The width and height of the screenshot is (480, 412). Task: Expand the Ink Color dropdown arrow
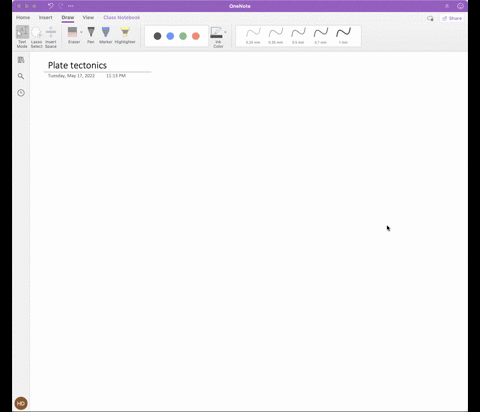coord(225,32)
